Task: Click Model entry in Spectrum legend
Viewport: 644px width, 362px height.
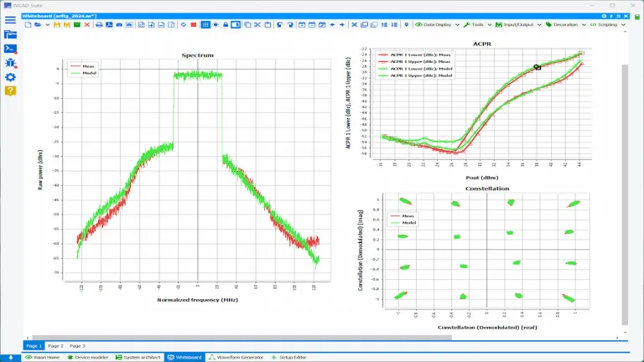Action: (82, 73)
